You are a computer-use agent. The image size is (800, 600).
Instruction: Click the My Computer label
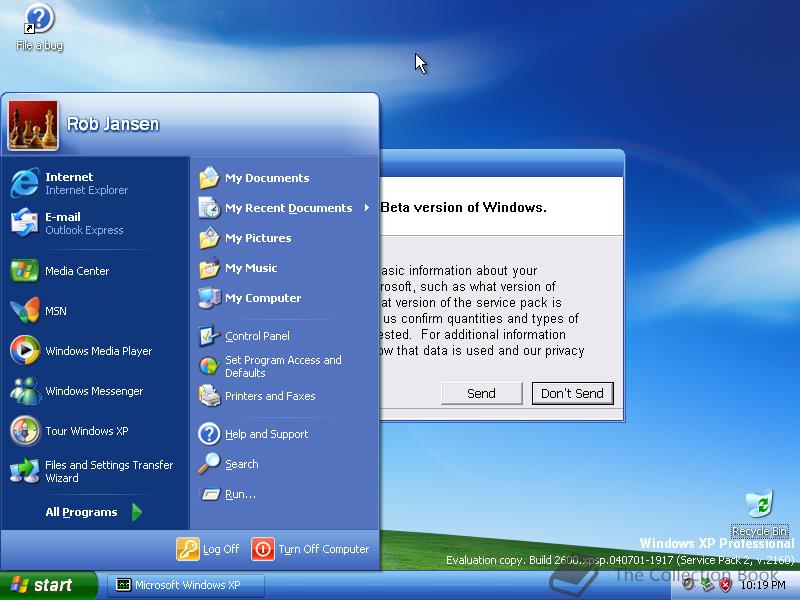pos(263,298)
